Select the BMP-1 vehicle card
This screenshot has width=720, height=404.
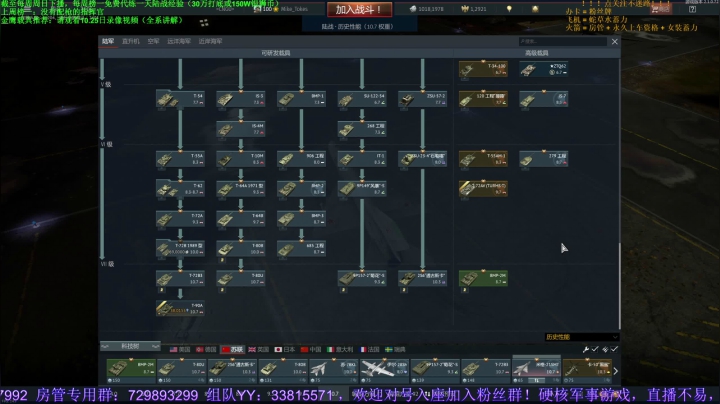[x=301, y=99]
